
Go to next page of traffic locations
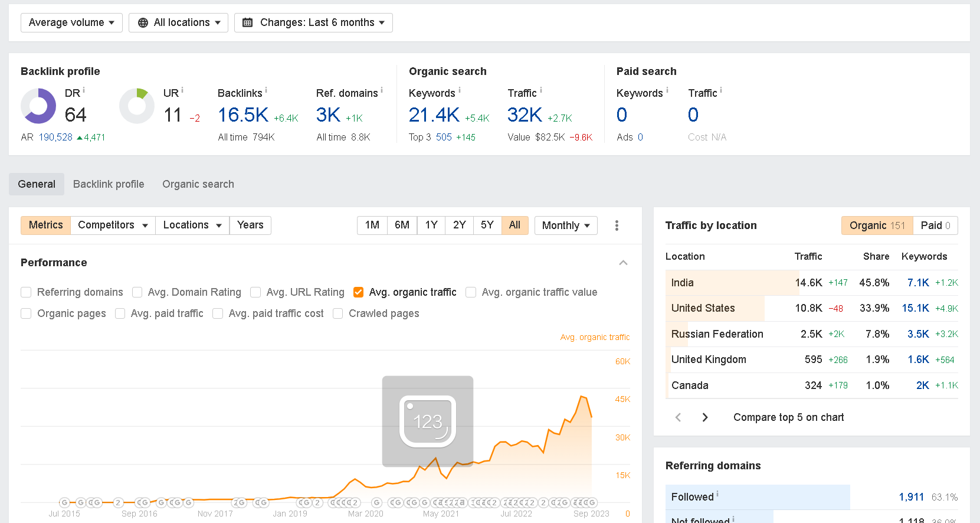coord(704,417)
